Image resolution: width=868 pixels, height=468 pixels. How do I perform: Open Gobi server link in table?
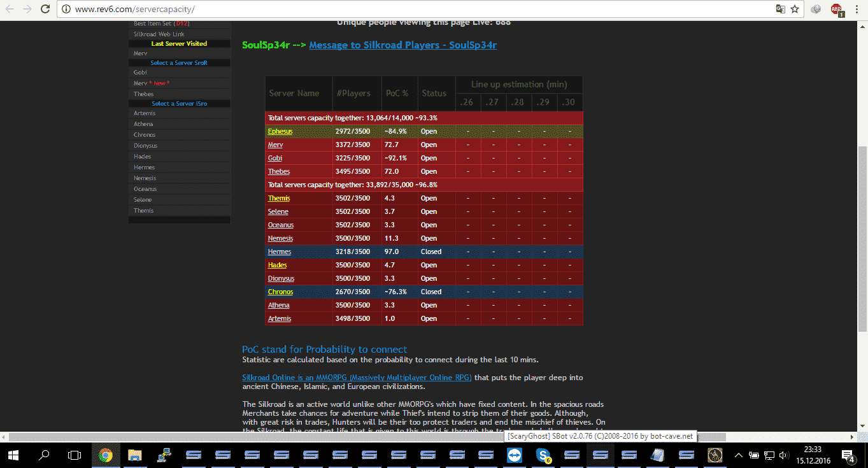pos(275,158)
